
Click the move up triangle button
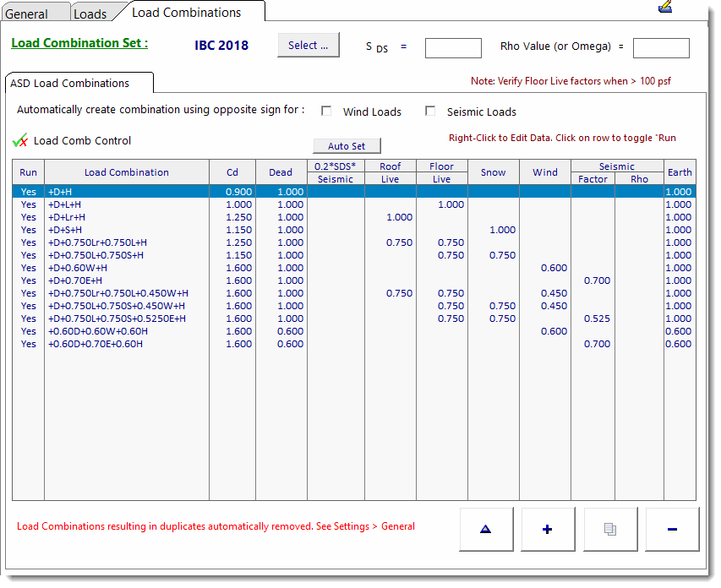pyautogui.click(x=485, y=529)
